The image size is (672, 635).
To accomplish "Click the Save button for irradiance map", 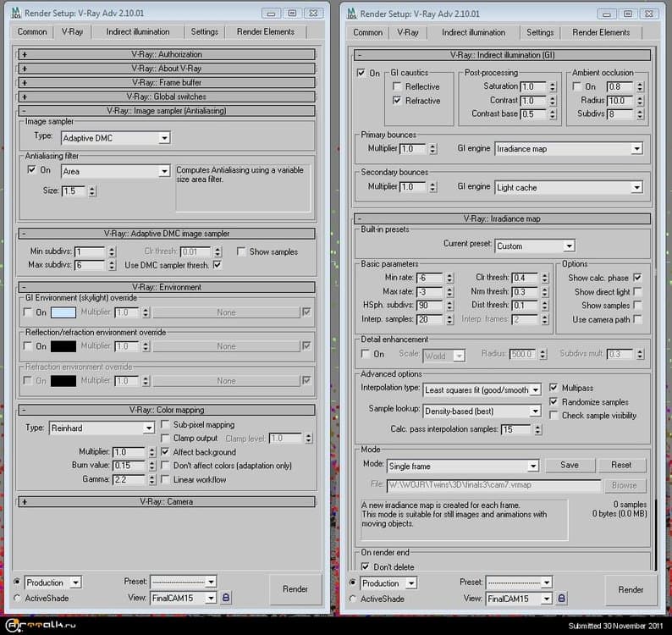I will (570, 465).
